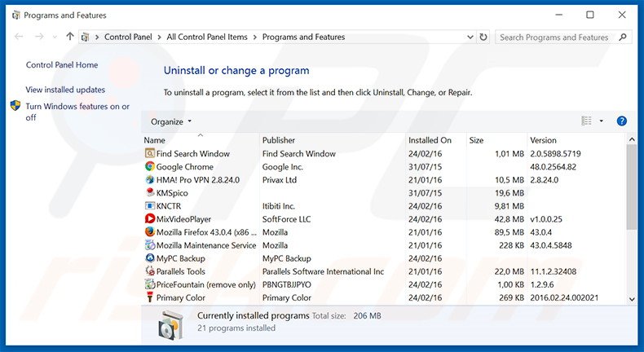Go up one level with up arrow
This screenshot has height=352, width=644.
click(70, 37)
